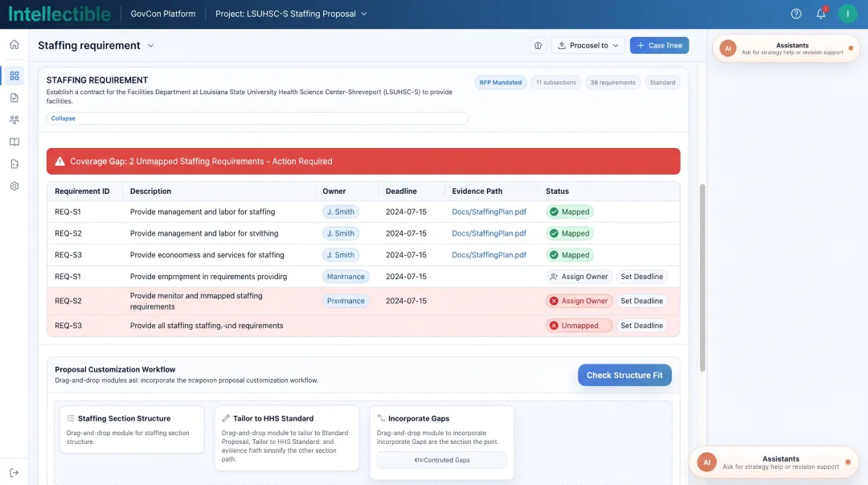The width and height of the screenshot is (868, 485).
Task: Open the Procosel to dropdown
Action: click(x=588, y=46)
